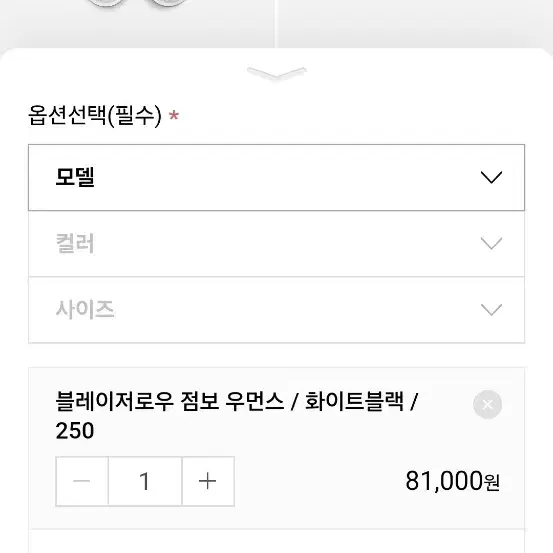The width and height of the screenshot is (553, 553).
Task: Open the 컬러 dropdown
Action: click(276, 244)
